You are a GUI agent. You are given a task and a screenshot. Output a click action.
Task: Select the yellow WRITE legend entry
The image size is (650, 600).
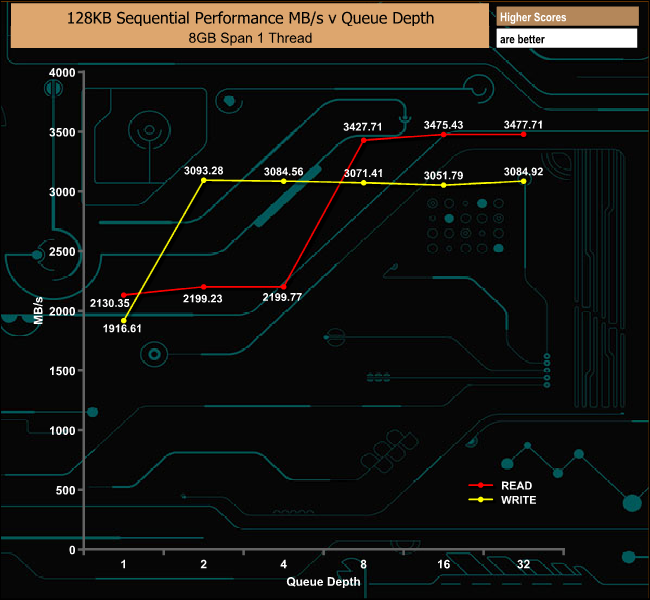pos(502,500)
